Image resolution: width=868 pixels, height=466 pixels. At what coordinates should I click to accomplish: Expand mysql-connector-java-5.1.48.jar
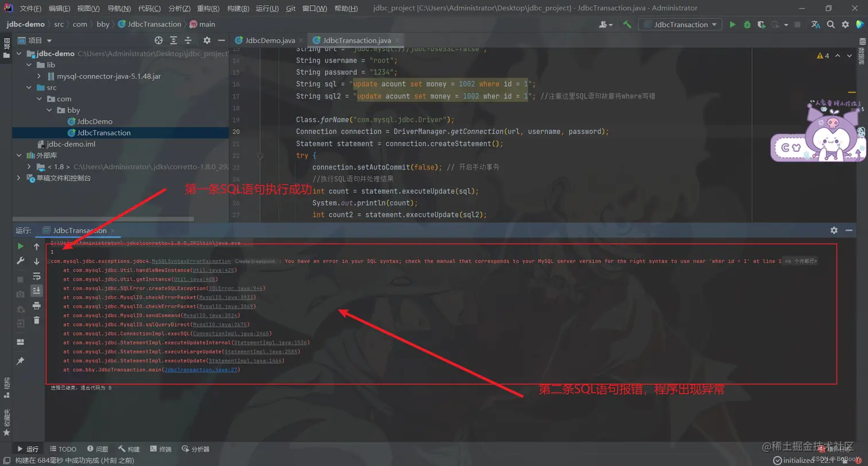(x=39, y=76)
